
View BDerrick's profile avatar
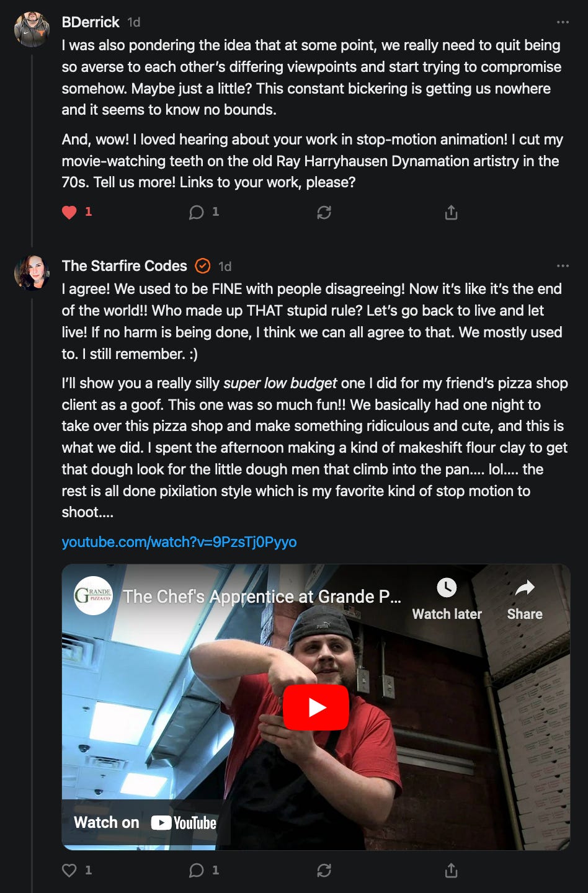click(x=32, y=29)
